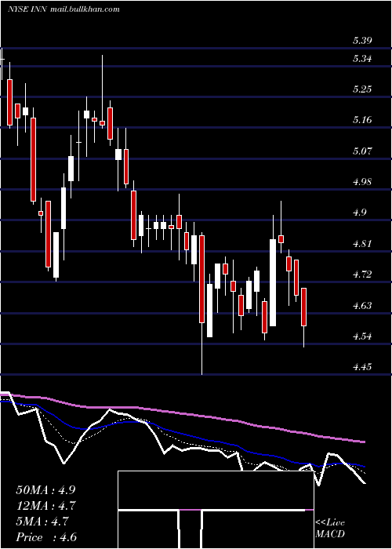Screen dimensions: 392x549
Task: Click the 5.34 price axis label
Action: coord(362,59)
